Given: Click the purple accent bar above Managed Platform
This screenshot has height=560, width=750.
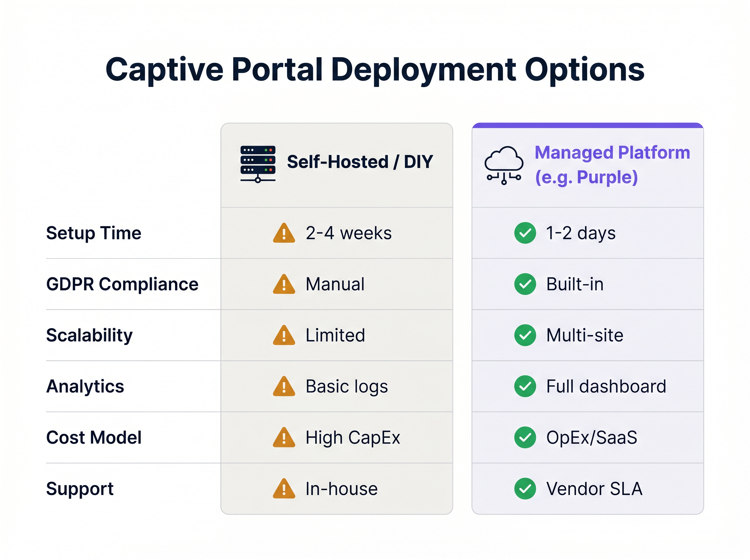Looking at the screenshot, I should [587, 125].
